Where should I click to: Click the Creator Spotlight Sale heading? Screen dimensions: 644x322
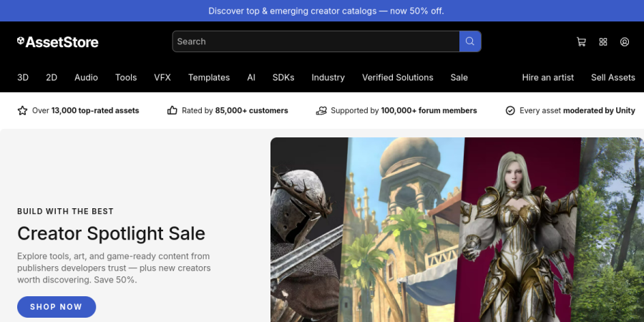pyautogui.click(x=112, y=233)
